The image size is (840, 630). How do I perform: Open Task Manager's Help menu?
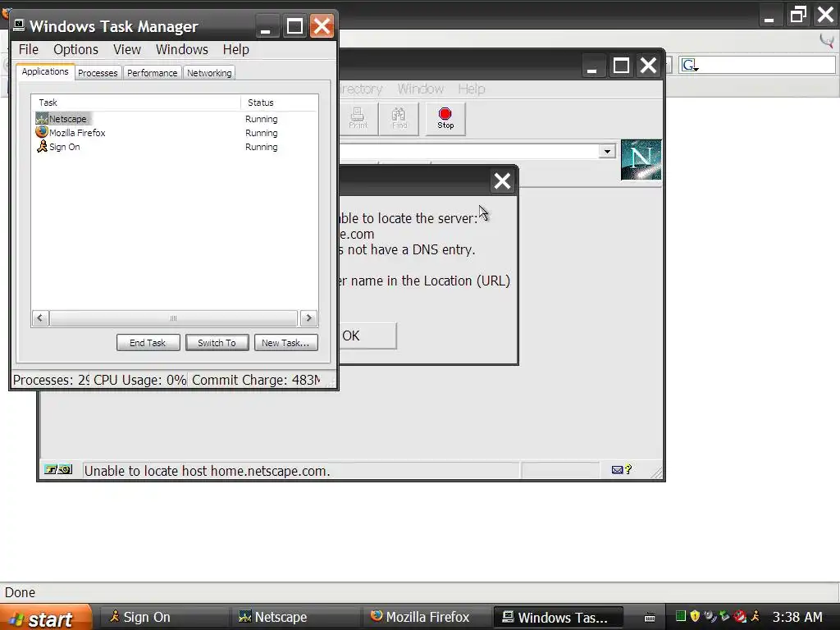[235, 49]
